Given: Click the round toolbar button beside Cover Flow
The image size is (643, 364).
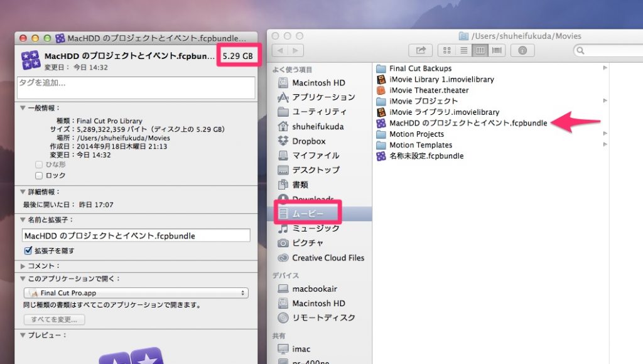Looking at the screenshot, I should 522,50.
